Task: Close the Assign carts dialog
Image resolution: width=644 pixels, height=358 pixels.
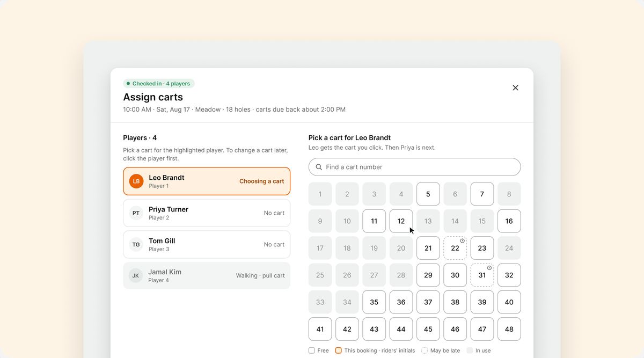Action: pos(515,88)
